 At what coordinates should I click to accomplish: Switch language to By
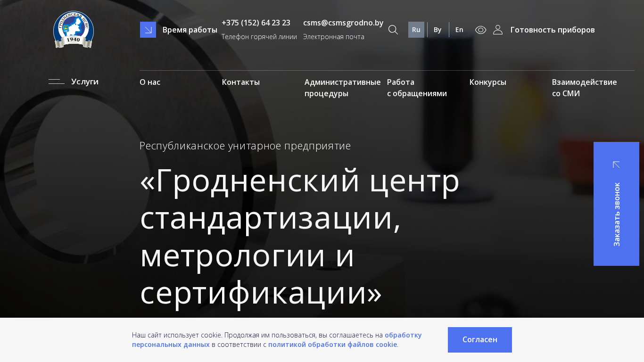[x=438, y=30]
